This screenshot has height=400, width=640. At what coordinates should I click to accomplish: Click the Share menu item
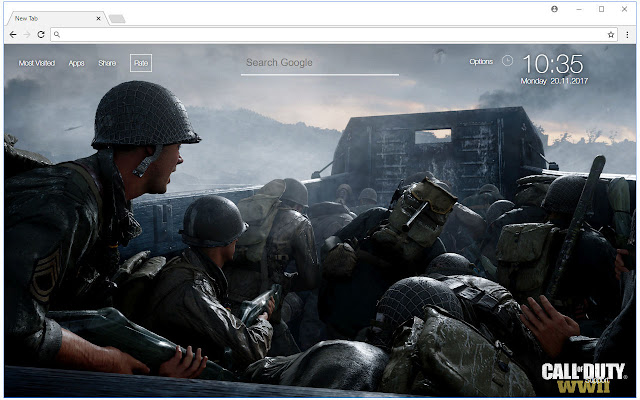[107, 63]
